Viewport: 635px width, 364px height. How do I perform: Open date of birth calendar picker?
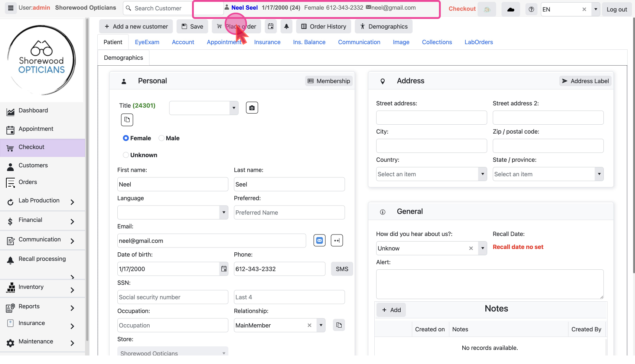pyautogui.click(x=224, y=269)
